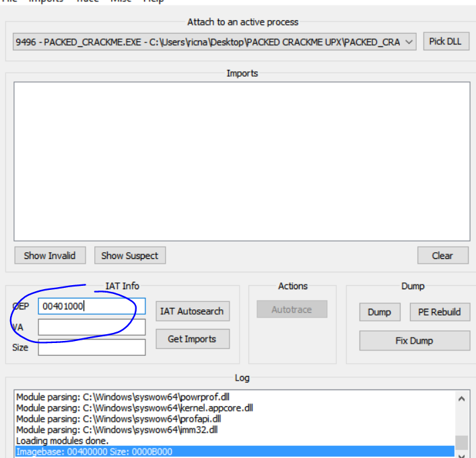
Task: Click the VA input field
Action: coord(92,327)
